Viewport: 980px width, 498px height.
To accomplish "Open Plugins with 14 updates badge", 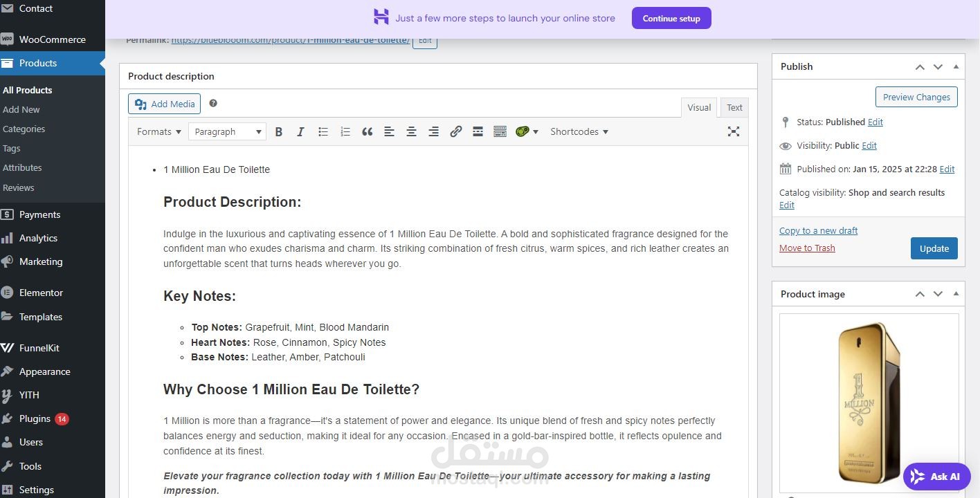I will tap(53, 418).
